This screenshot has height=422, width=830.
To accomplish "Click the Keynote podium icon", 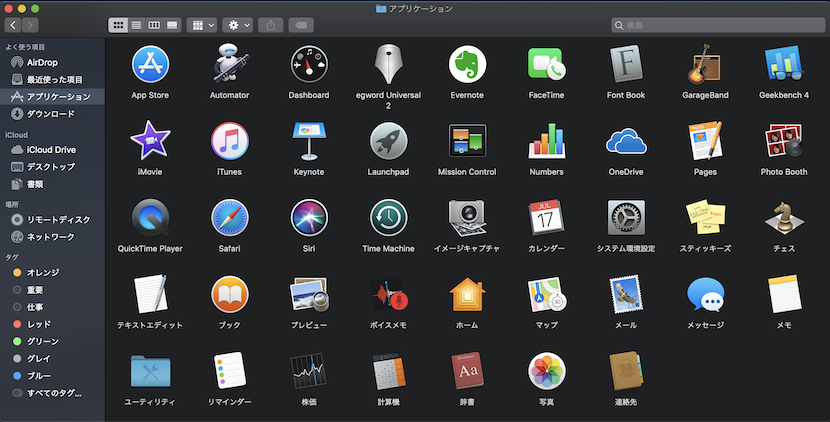I will tap(309, 141).
